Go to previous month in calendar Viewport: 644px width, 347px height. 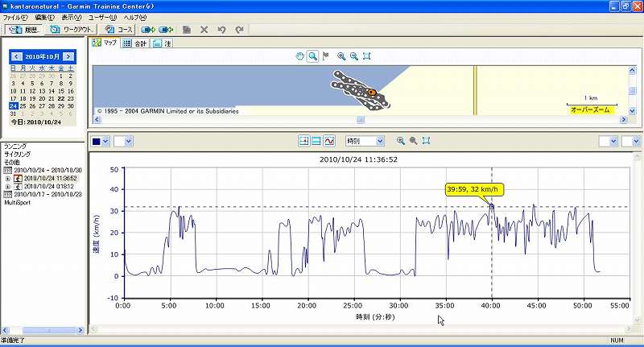click(x=16, y=56)
